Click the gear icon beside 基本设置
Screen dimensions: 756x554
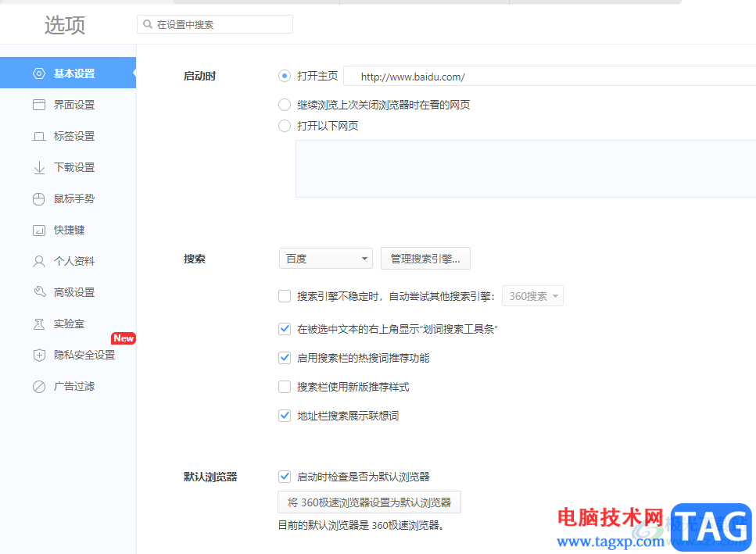coord(39,73)
